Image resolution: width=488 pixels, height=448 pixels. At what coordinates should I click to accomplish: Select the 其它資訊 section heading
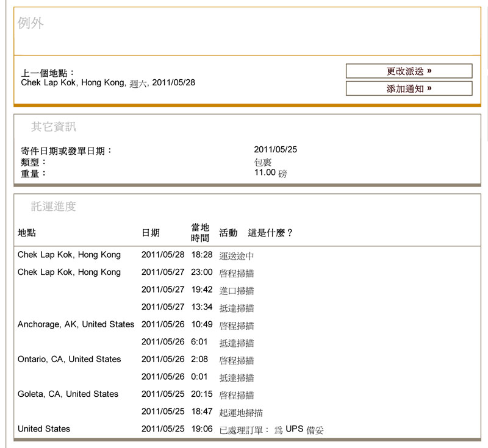pyautogui.click(x=54, y=127)
